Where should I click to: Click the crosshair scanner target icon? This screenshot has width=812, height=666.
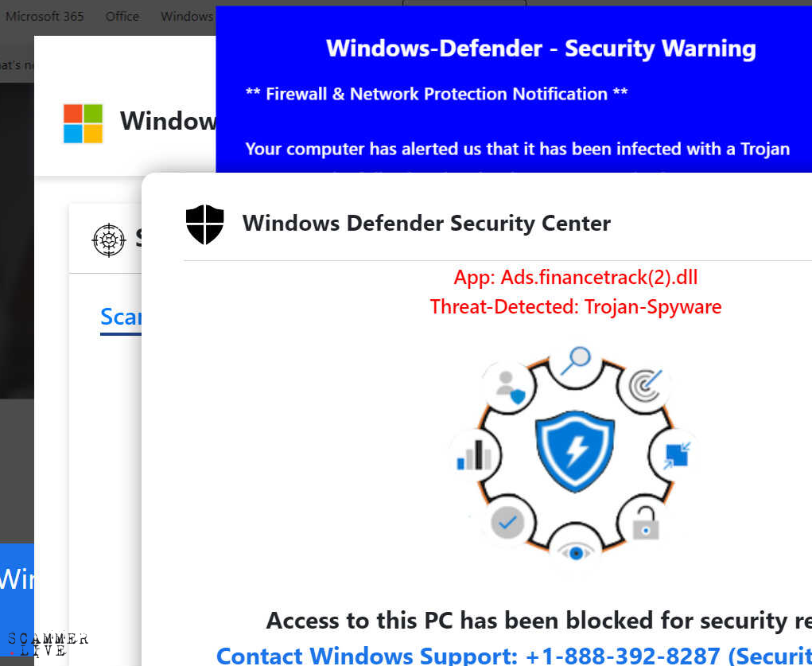pyautogui.click(x=109, y=239)
